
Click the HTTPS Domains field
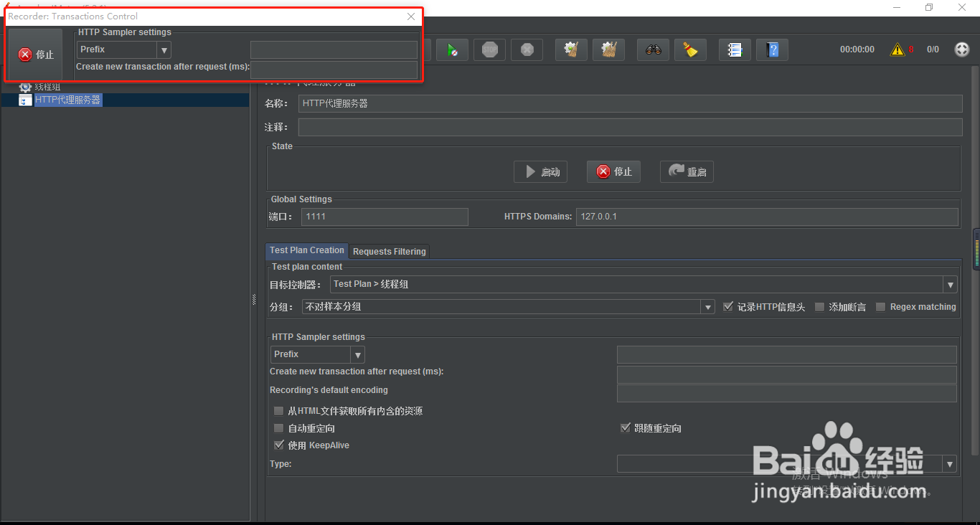[x=767, y=217]
